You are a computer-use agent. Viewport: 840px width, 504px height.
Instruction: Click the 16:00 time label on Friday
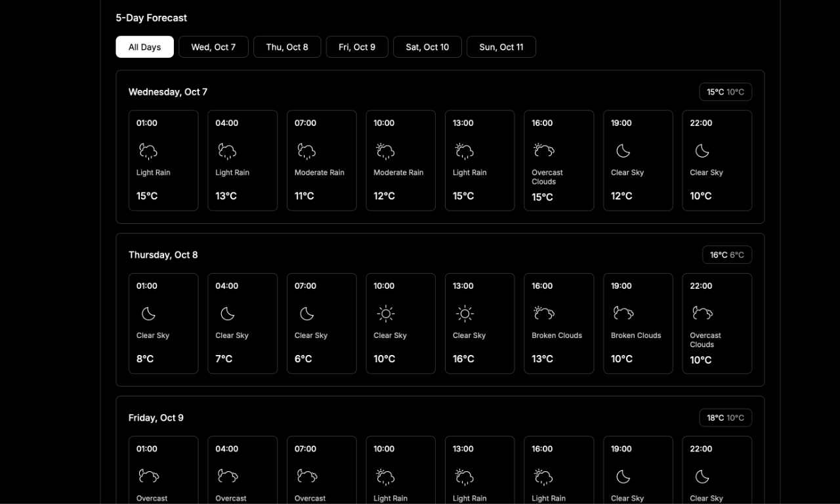(542, 449)
